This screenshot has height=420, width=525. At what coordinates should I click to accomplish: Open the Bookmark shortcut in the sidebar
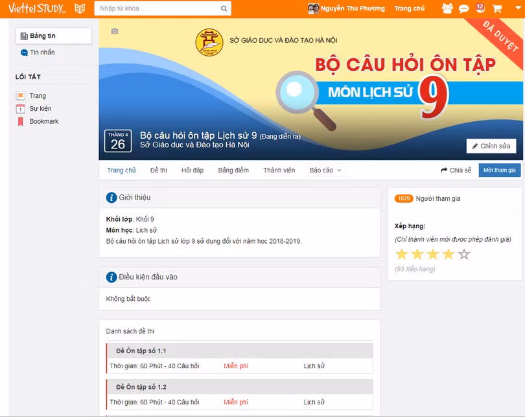(x=44, y=121)
